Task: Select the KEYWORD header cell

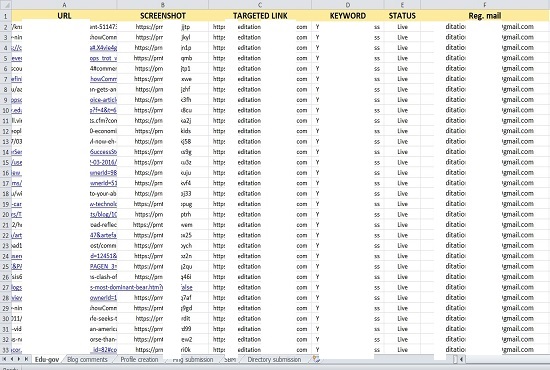Action: click(348, 16)
